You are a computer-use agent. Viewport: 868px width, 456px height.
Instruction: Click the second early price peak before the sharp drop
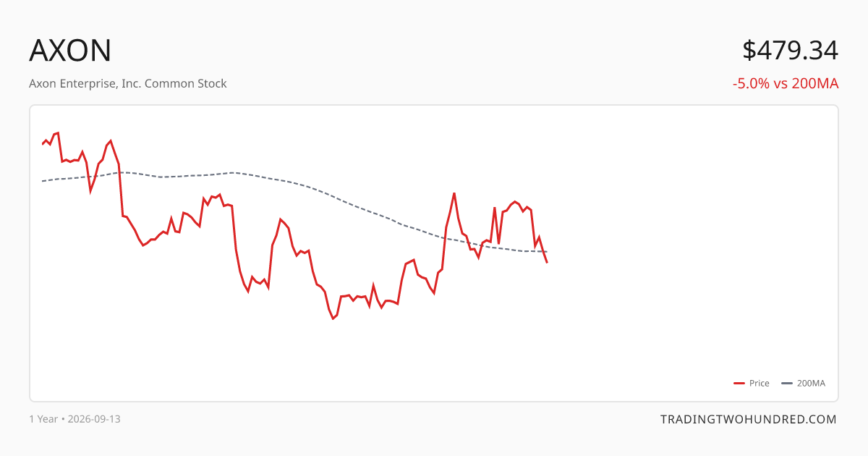click(x=110, y=141)
